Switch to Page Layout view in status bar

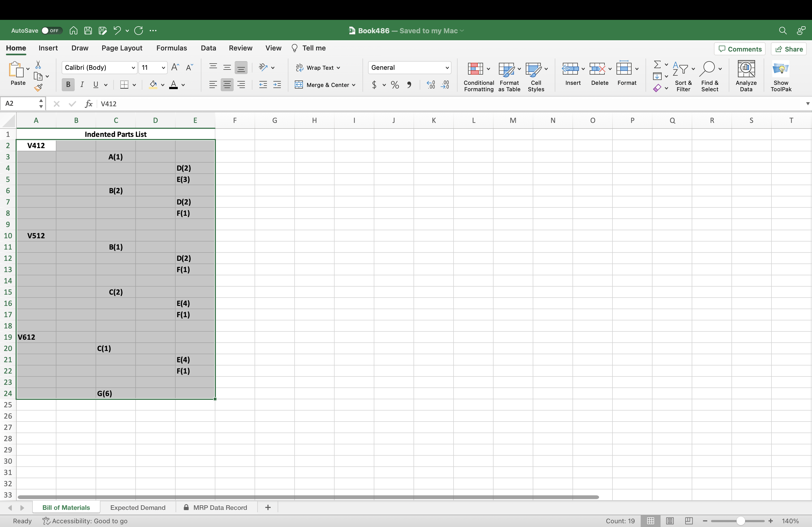pyautogui.click(x=670, y=521)
